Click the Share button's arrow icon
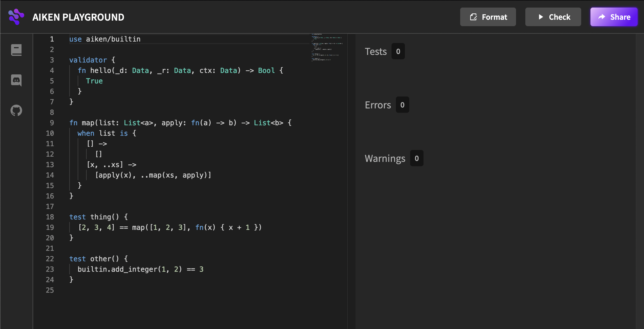The width and height of the screenshot is (644, 329). (x=602, y=17)
